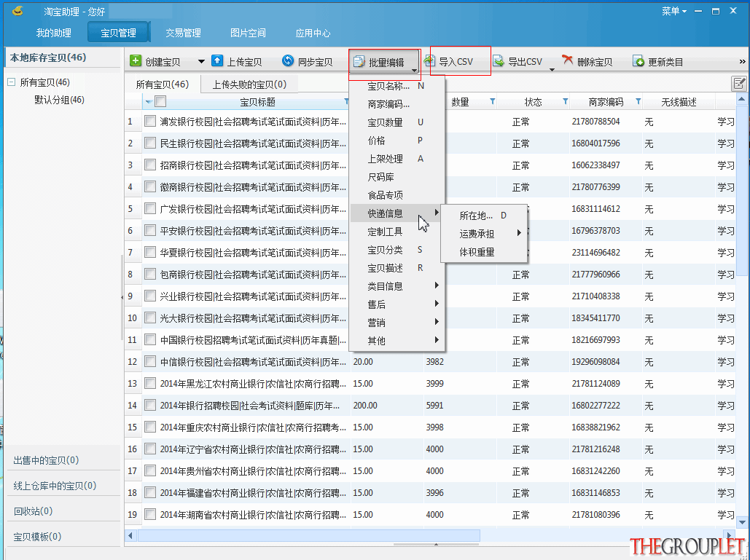Click the filter icon on 数量 column

[493, 101]
